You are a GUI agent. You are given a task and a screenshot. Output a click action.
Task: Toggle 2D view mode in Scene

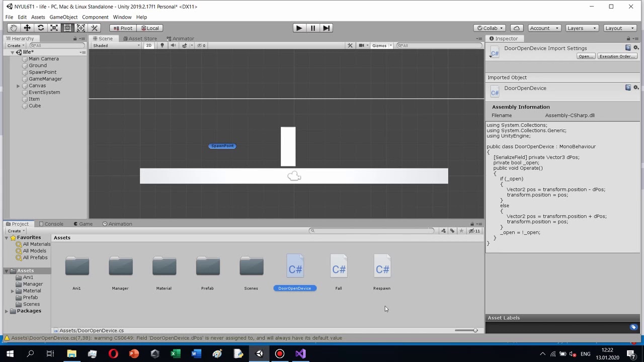(x=148, y=45)
